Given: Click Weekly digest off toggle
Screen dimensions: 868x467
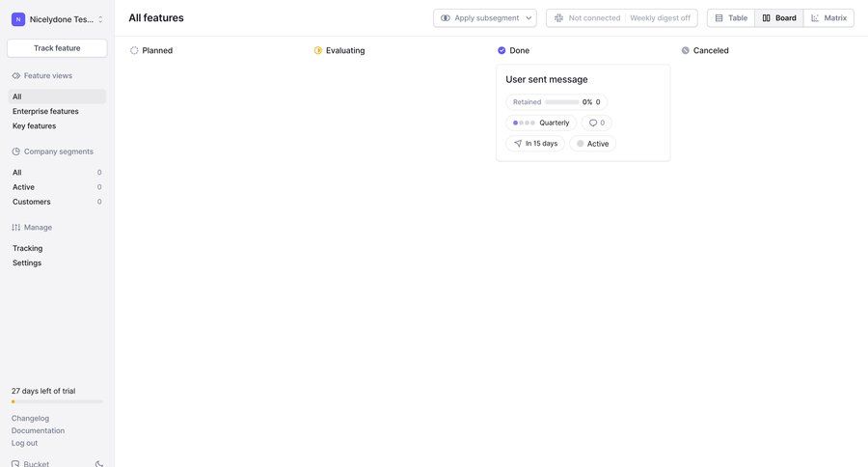Looking at the screenshot, I should coord(661,18).
